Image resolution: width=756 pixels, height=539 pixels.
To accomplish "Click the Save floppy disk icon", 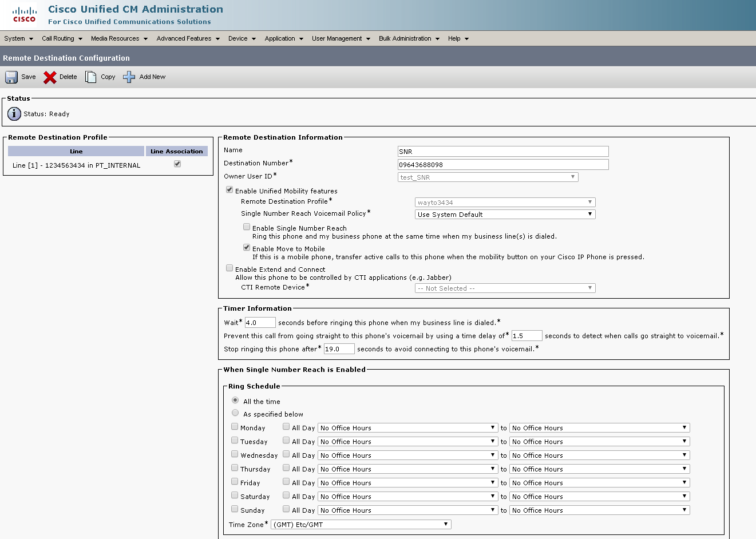I will [x=11, y=77].
